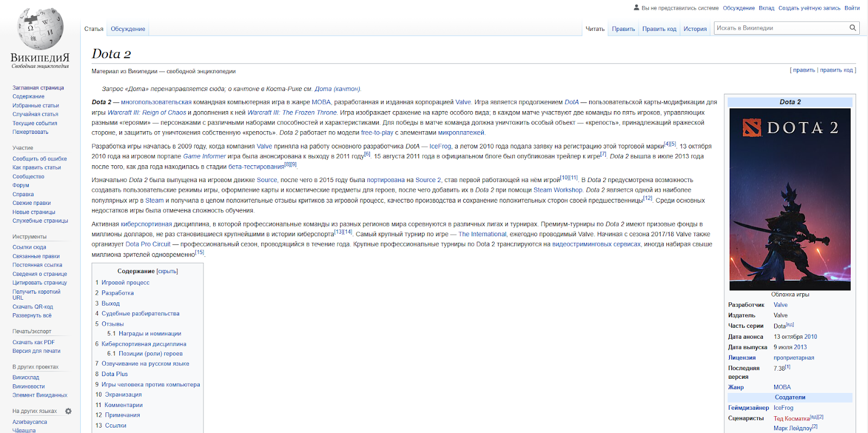868x433 pixels.
Task: Click the free-to-play link
Action: [x=377, y=133]
